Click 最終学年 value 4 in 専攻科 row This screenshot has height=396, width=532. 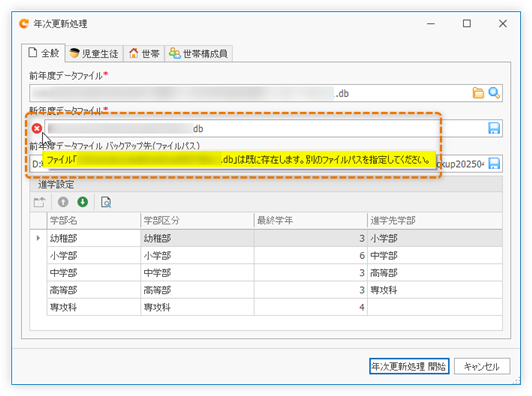310,307
